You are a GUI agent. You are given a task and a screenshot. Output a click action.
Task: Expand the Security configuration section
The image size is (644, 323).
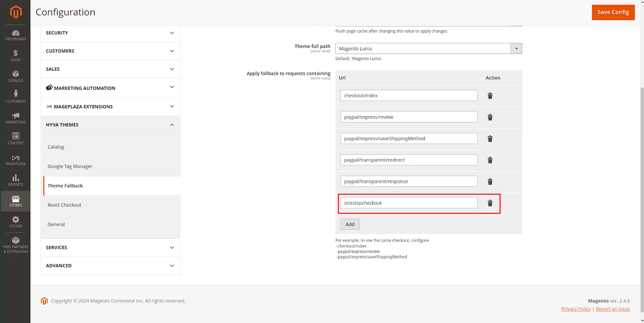[x=110, y=33]
